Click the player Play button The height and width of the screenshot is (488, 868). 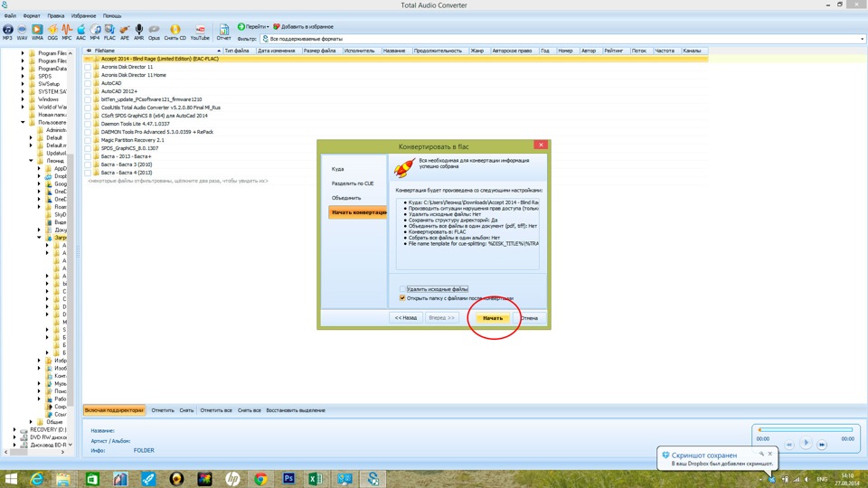806,443
